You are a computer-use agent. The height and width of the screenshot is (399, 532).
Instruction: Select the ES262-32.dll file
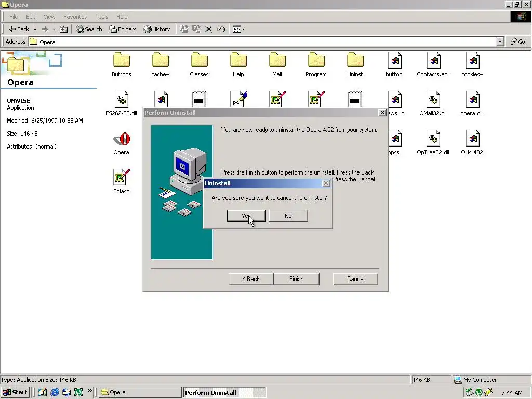coord(122,104)
